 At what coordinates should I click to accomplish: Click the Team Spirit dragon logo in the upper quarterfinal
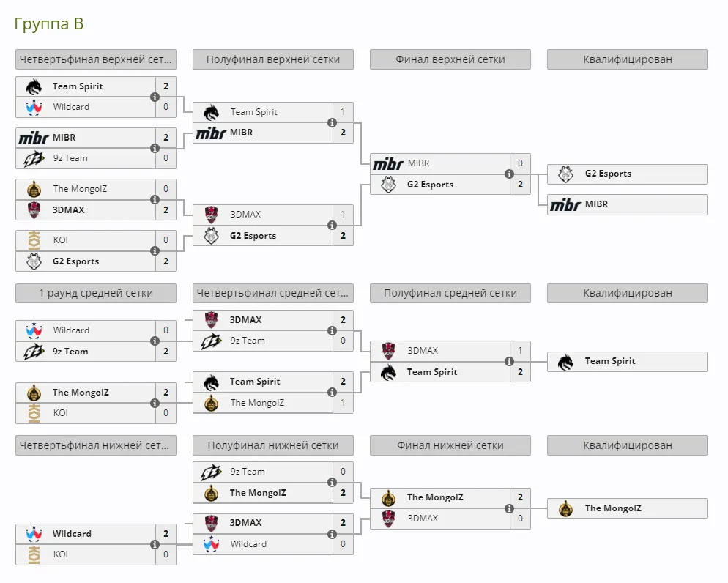coord(34,86)
